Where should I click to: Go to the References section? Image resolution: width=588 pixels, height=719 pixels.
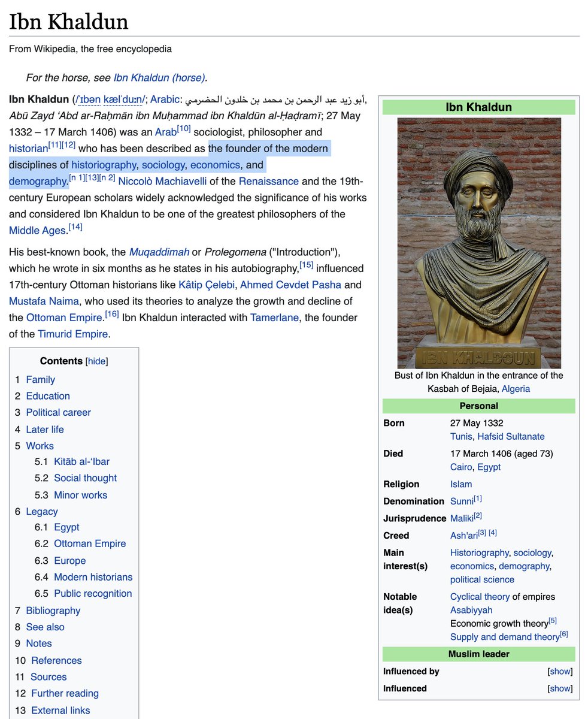56,660
